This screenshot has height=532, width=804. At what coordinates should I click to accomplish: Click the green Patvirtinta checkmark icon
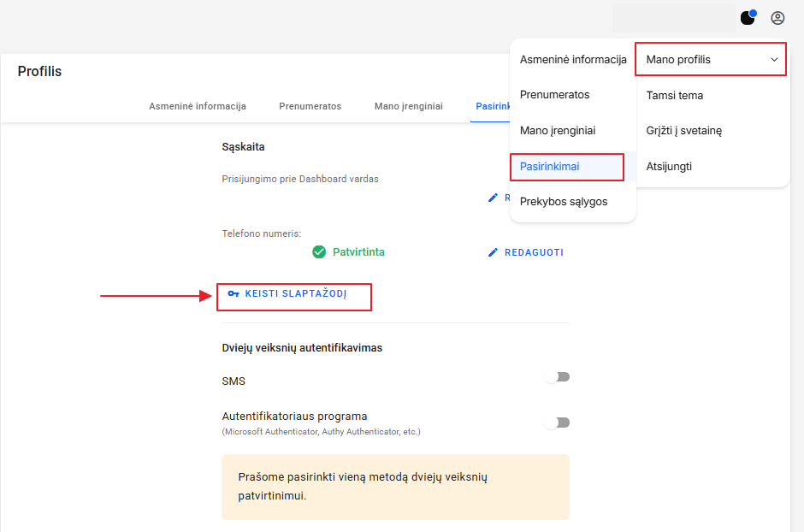coord(319,251)
